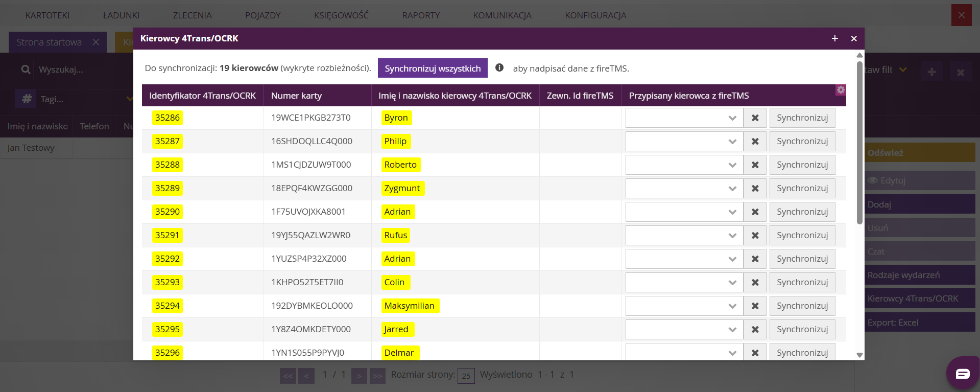This screenshot has width=980, height=392.
Task: Clear assigned driver for Zygmunt row
Action: [x=755, y=188]
